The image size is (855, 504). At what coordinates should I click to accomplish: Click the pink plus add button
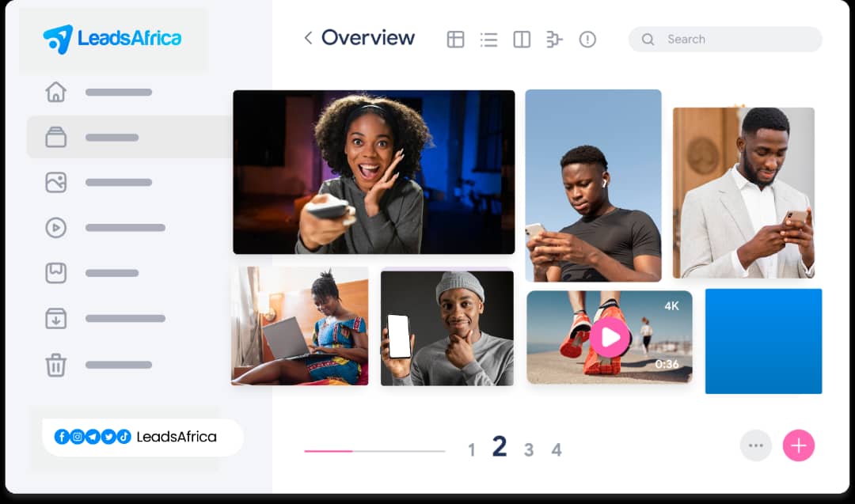point(798,445)
